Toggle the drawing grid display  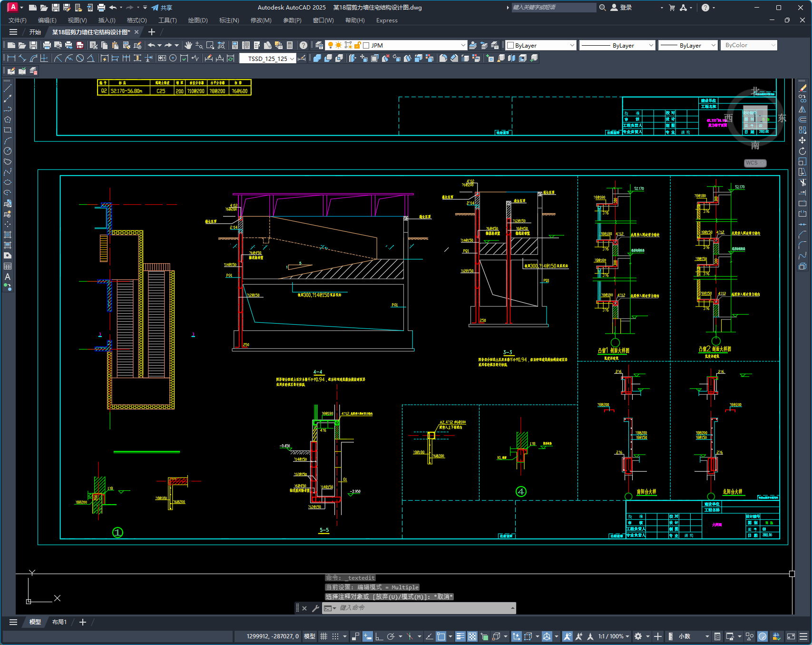click(324, 636)
